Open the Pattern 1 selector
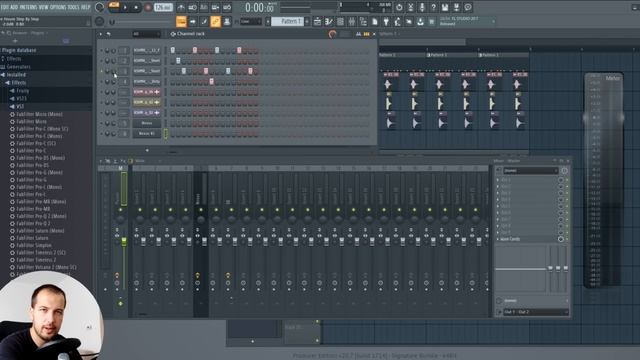The height and width of the screenshot is (360, 640). [287, 22]
